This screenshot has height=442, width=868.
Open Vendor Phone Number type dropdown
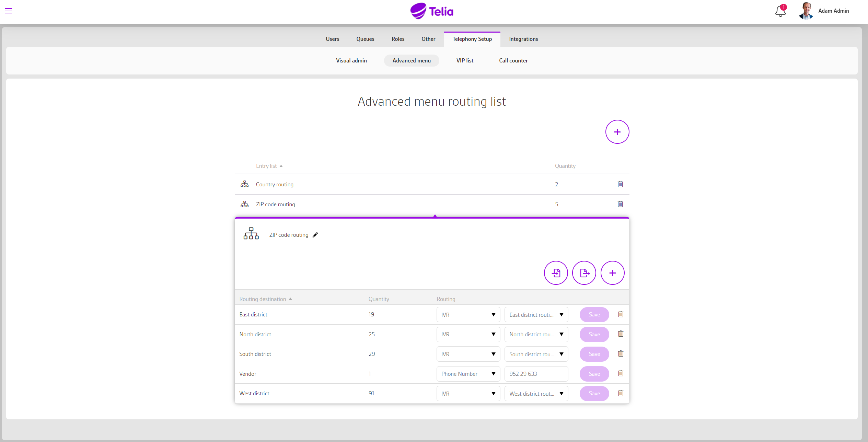pos(468,374)
